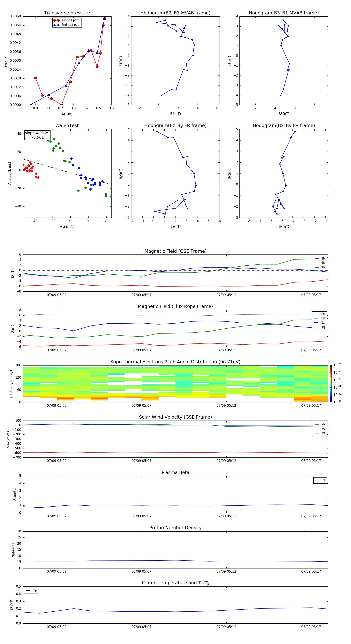Click 'Vz' in the solar wind legend
The image size is (351, 644).
pyautogui.click(x=320, y=433)
